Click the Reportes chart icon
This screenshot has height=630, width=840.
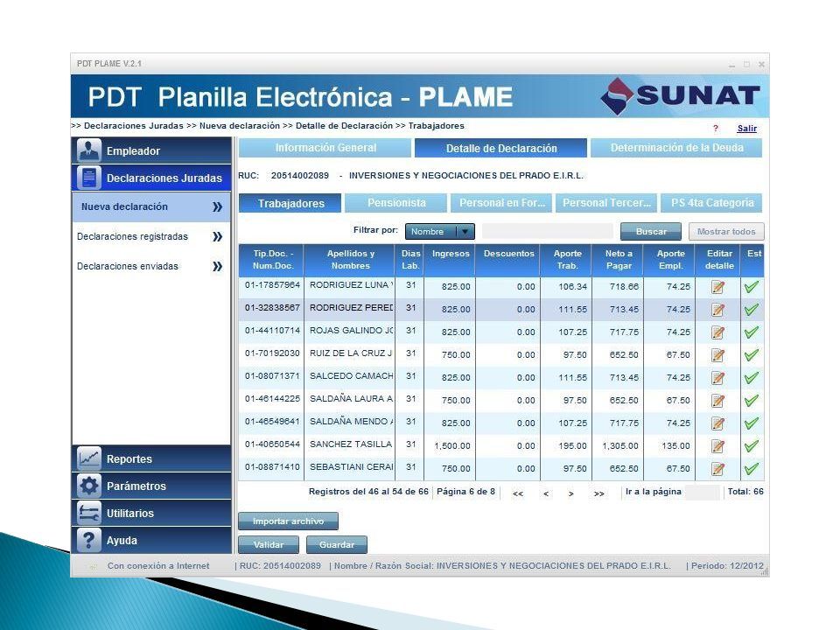tap(89, 458)
